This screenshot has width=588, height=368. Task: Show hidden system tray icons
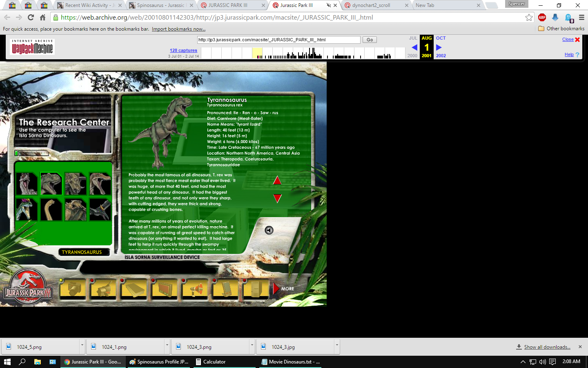[523, 362]
